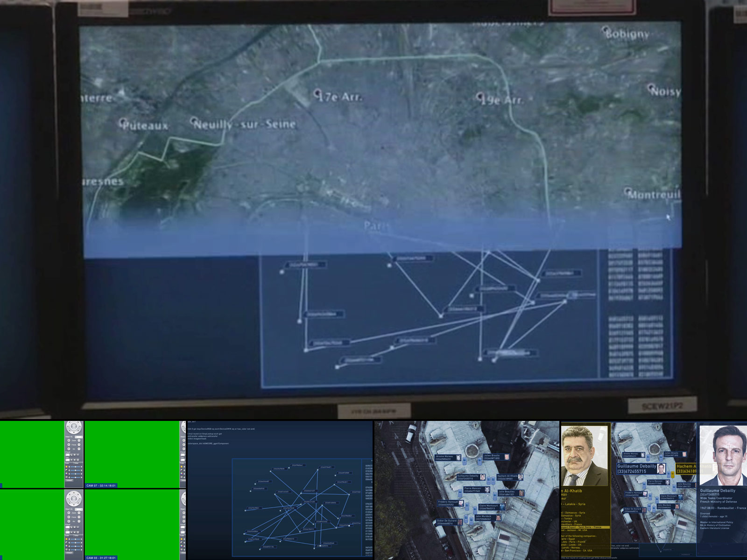Click Zoom plus in panel left of CAM 03

click(x=69, y=513)
